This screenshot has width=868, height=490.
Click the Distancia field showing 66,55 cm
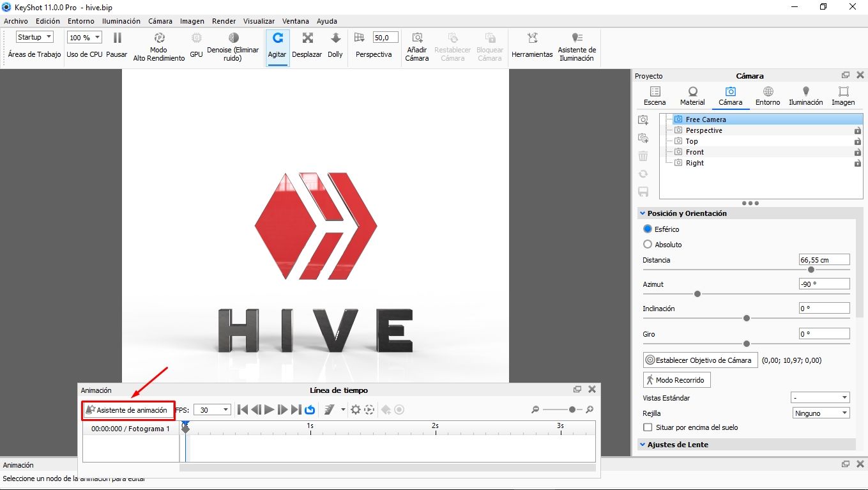coord(824,259)
